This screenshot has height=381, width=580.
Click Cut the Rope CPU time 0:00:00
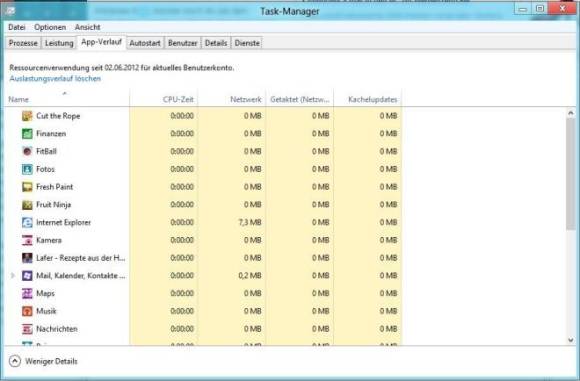click(x=182, y=116)
